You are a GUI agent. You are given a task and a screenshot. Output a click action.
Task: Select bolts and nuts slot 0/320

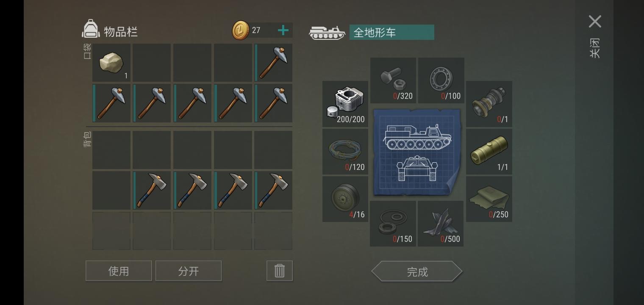coord(393,80)
